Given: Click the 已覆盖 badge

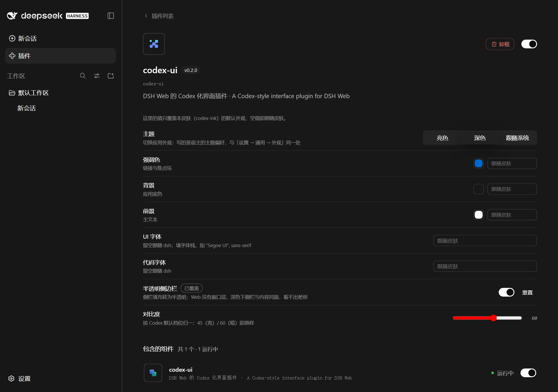Looking at the screenshot, I should point(192,288).
